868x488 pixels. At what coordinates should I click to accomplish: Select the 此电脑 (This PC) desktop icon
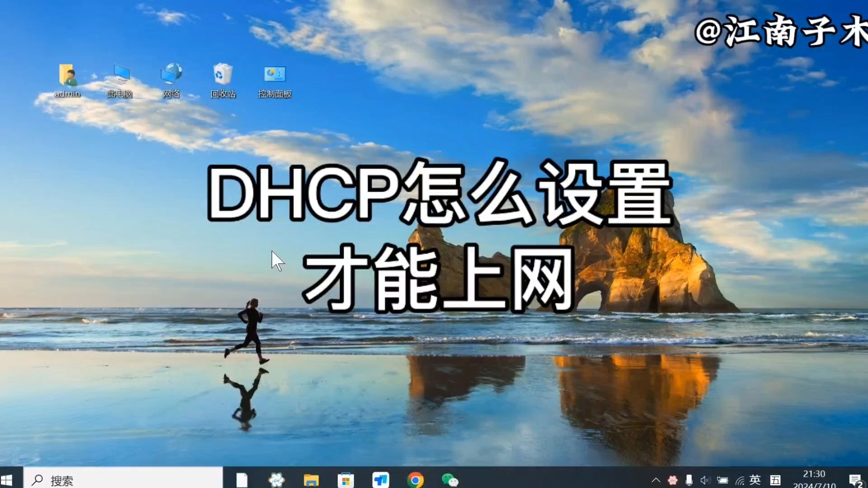click(120, 80)
